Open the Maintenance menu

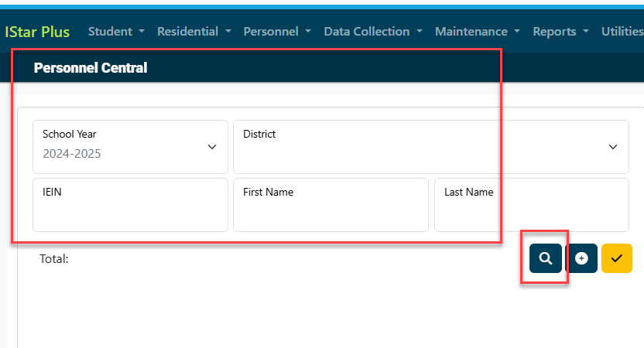coord(478,32)
